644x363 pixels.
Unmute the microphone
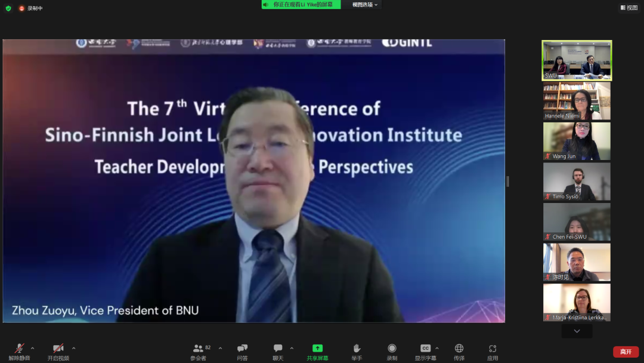[19, 349]
